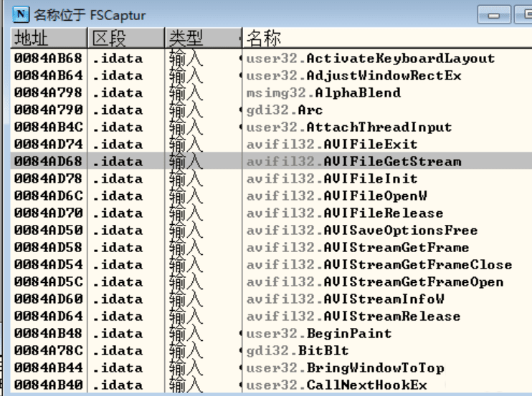The height and width of the screenshot is (396, 532).
Task: Click 输入 type in 0084AD64 row
Action: [x=186, y=317]
